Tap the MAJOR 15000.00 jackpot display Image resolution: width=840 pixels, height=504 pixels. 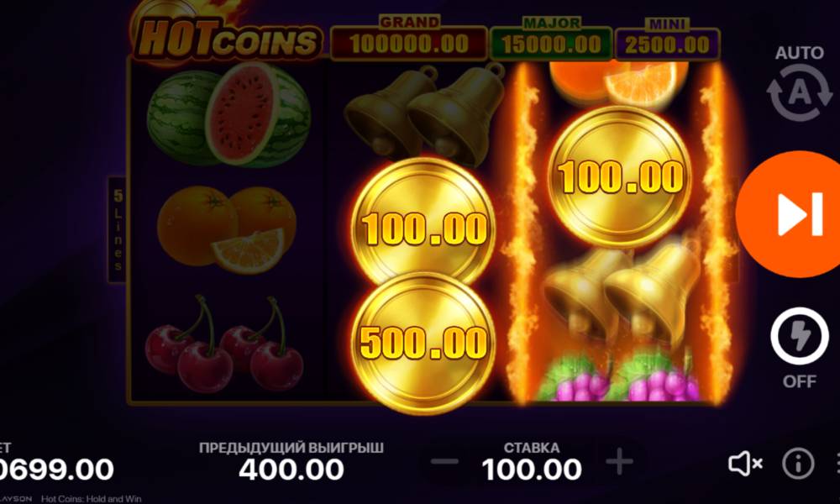tap(551, 39)
